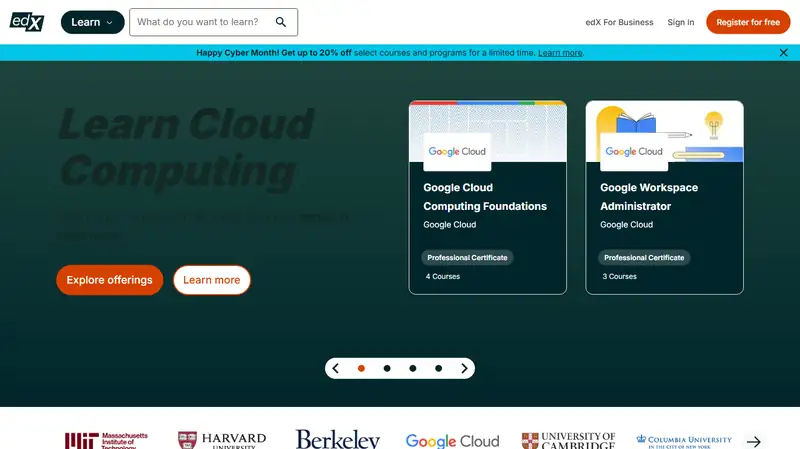Open the Google Workspace Administrator card title
This screenshot has height=449, width=800.
pyautogui.click(x=649, y=197)
